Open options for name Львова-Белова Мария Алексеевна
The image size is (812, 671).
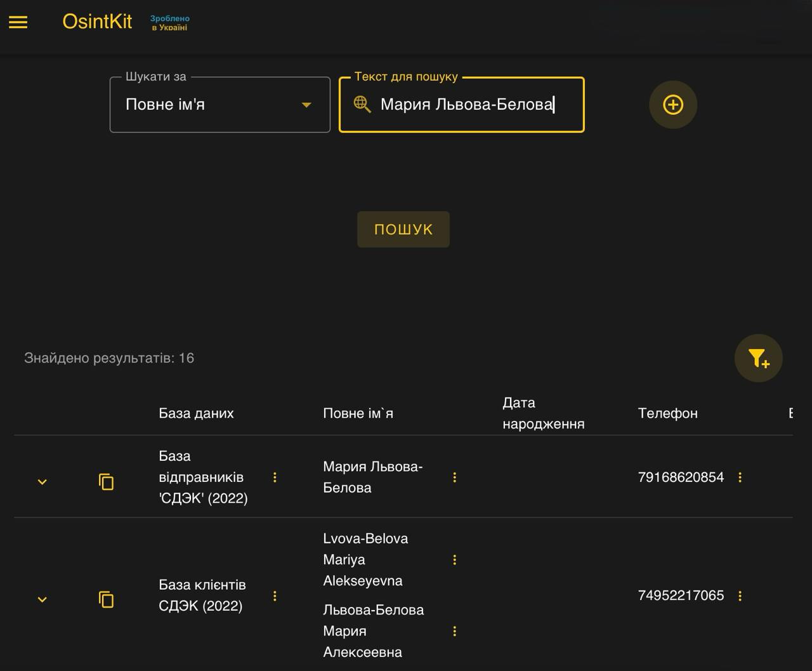point(454,631)
